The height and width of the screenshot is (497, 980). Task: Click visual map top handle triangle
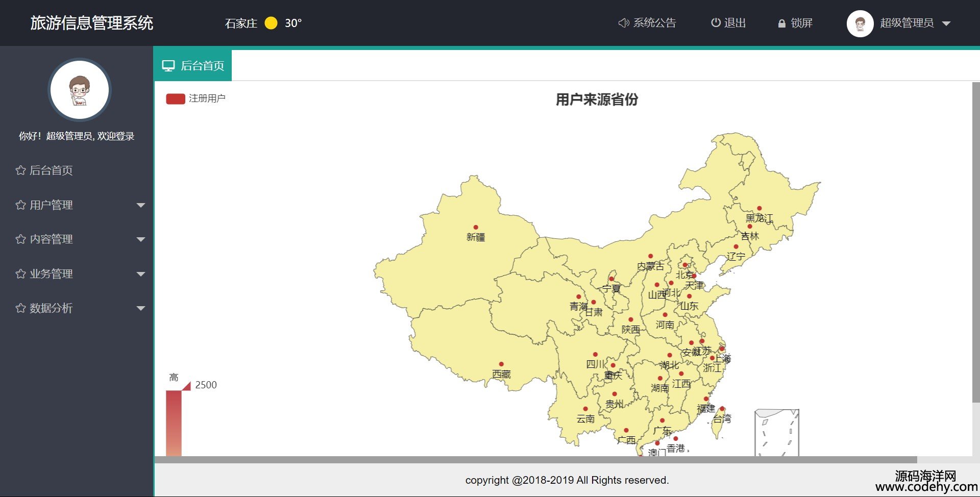(x=186, y=386)
